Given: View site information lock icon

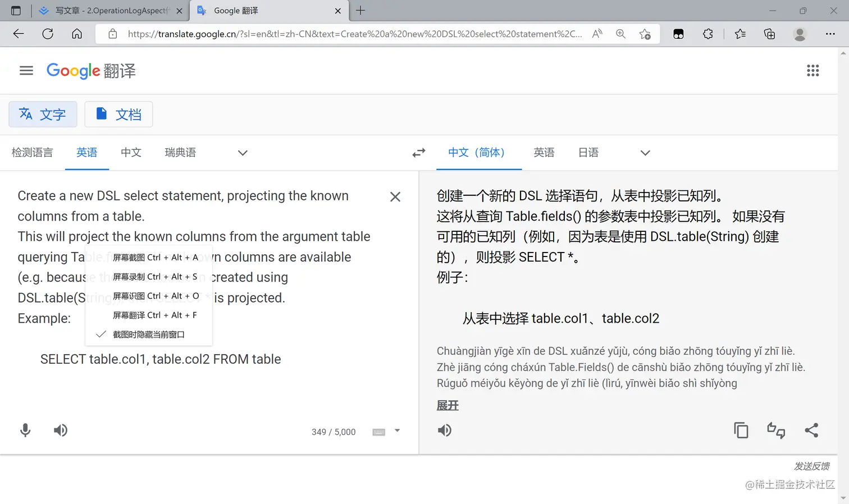Looking at the screenshot, I should [113, 34].
